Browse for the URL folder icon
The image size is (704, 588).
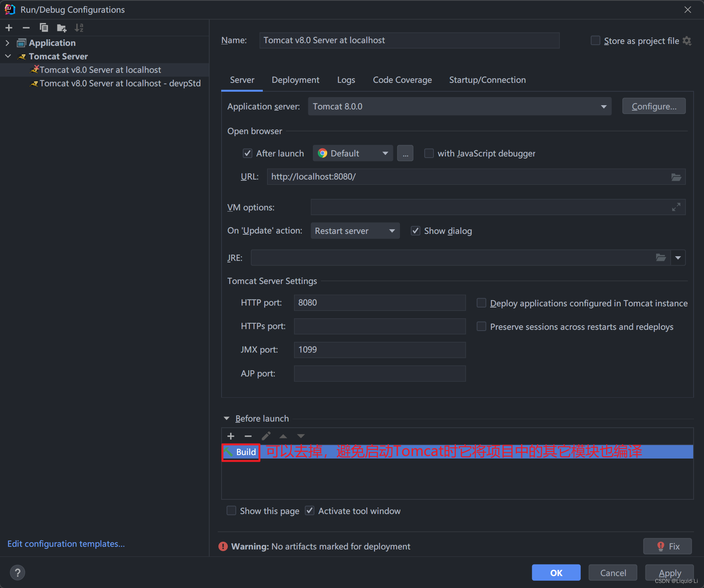(x=676, y=177)
